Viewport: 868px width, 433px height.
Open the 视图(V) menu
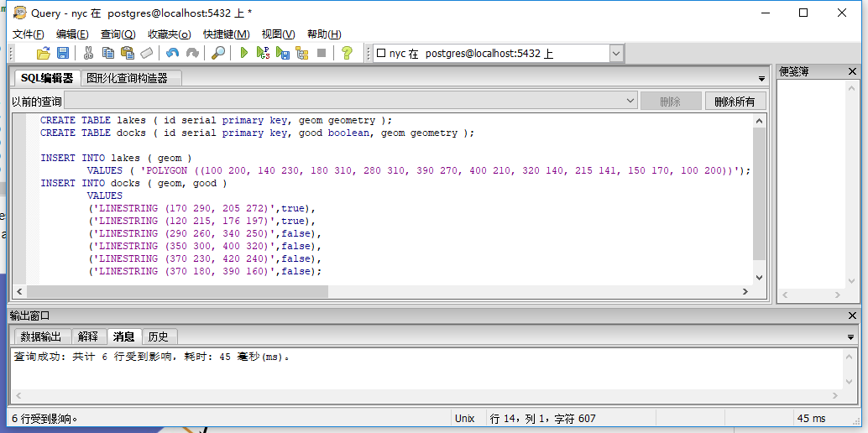coord(279,34)
